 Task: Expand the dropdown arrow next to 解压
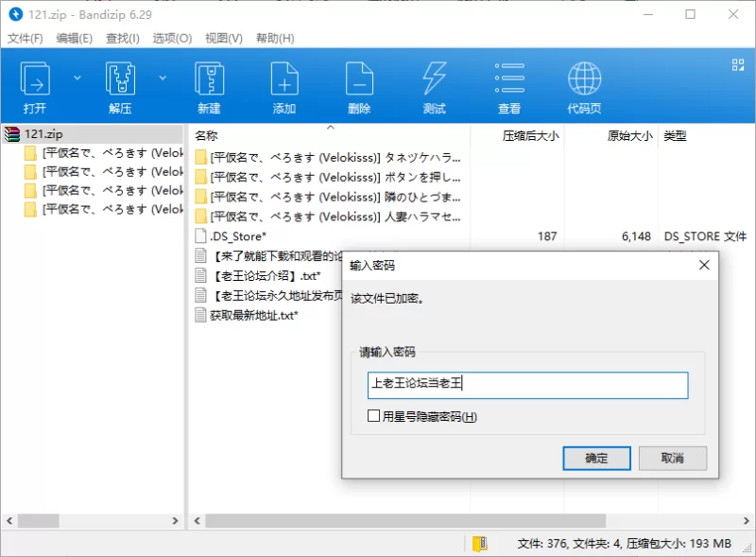tap(163, 78)
